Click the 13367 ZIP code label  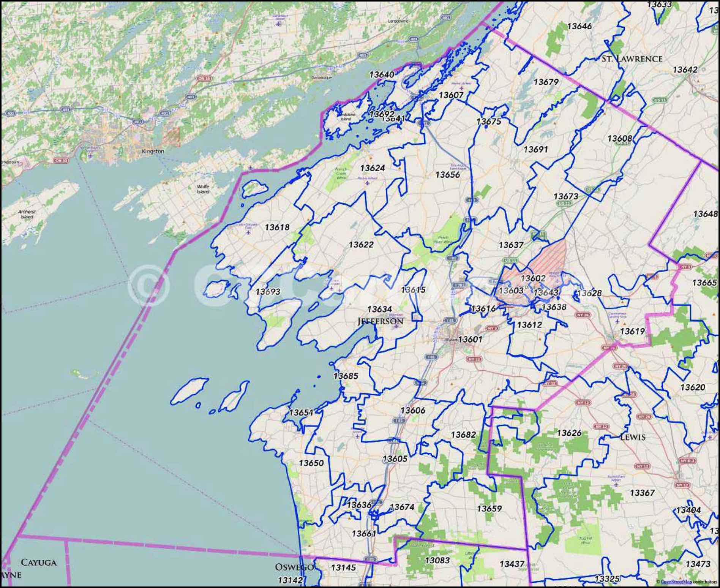pos(642,493)
